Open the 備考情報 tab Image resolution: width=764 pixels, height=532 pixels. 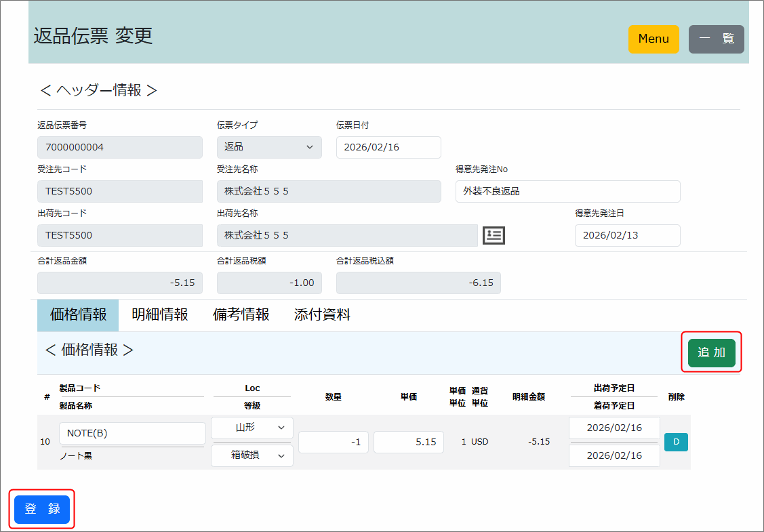pos(241,314)
